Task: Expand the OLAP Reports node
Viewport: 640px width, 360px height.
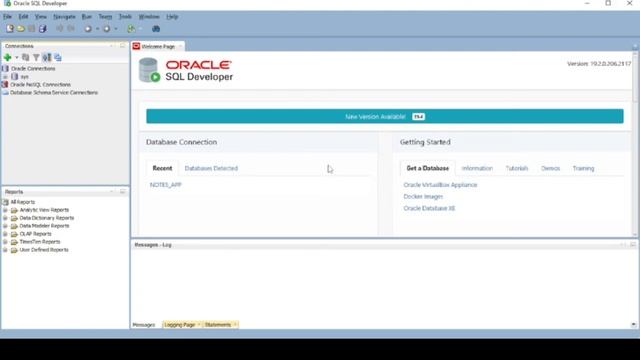Action: click(5, 234)
